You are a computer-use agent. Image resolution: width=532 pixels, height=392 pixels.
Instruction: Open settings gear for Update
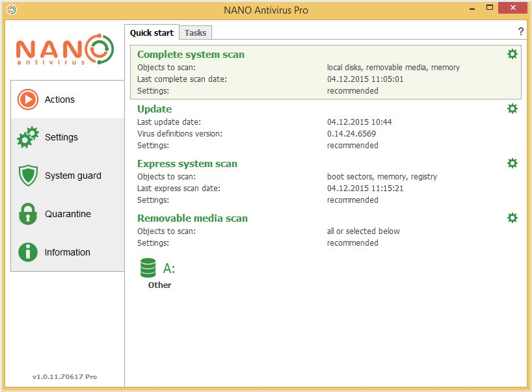512,109
